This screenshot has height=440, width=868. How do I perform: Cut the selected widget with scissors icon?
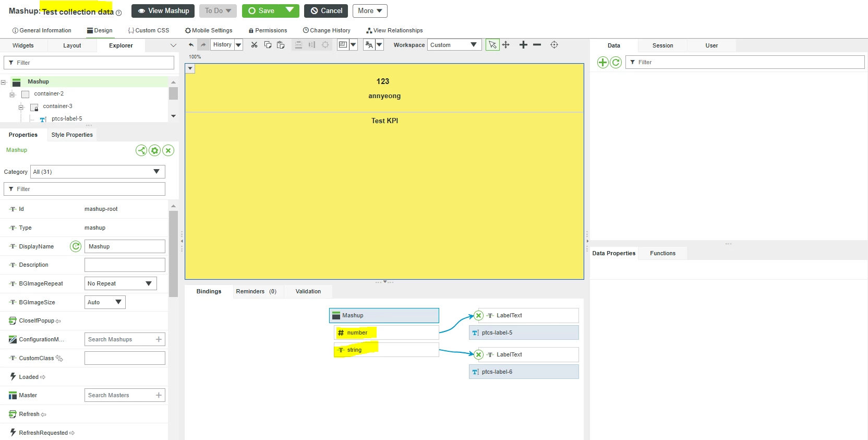254,45
